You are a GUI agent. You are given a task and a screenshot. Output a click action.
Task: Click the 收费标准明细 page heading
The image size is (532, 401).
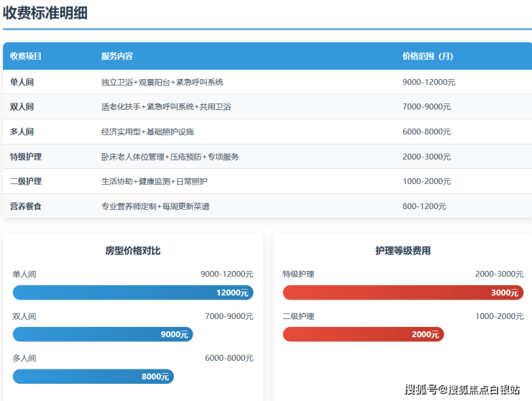[x=45, y=13]
